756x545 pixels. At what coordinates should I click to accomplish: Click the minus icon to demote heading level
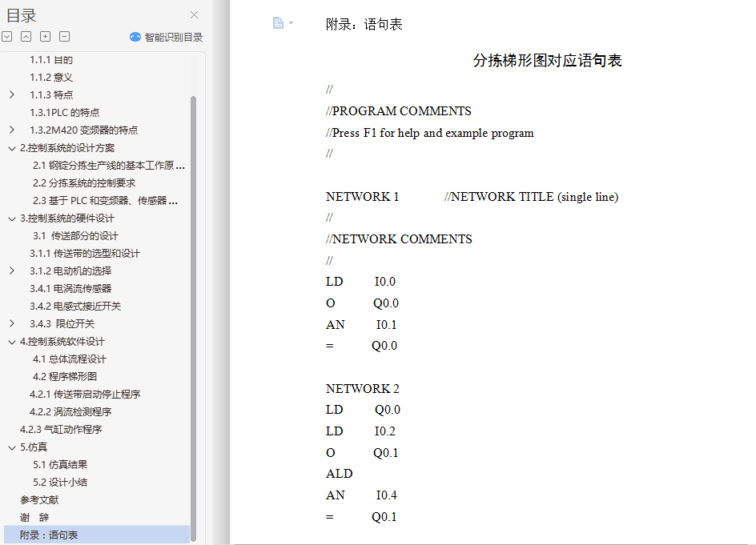click(65, 37)
